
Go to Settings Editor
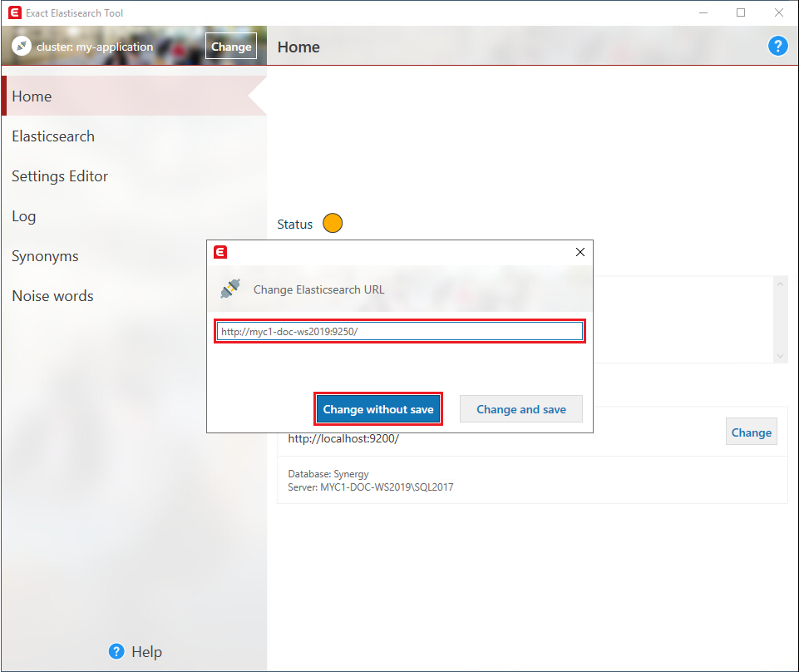tap(60, 176)
